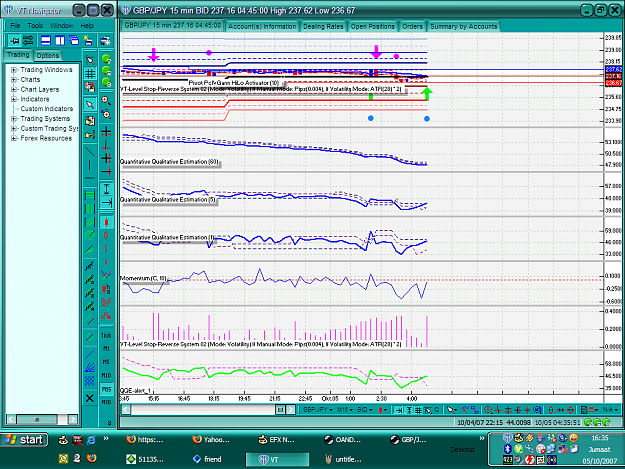625x469 pixels.
Task: Click the magnifier zoom tool icon
Action: [x=106, y=100]
